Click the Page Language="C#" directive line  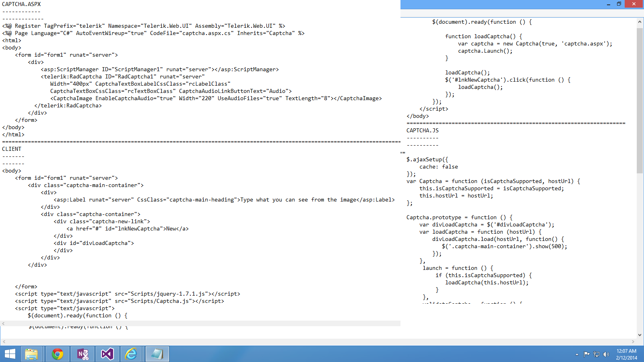click(153, 33)
